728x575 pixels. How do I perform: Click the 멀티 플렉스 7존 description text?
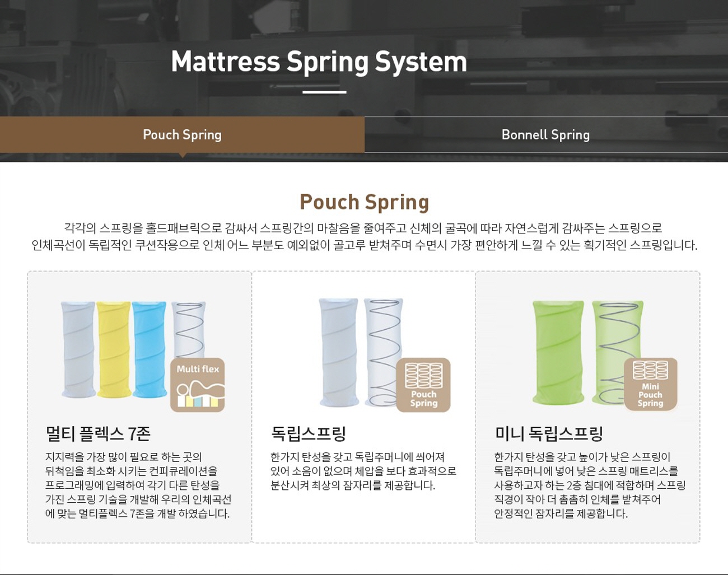(138, 485)
